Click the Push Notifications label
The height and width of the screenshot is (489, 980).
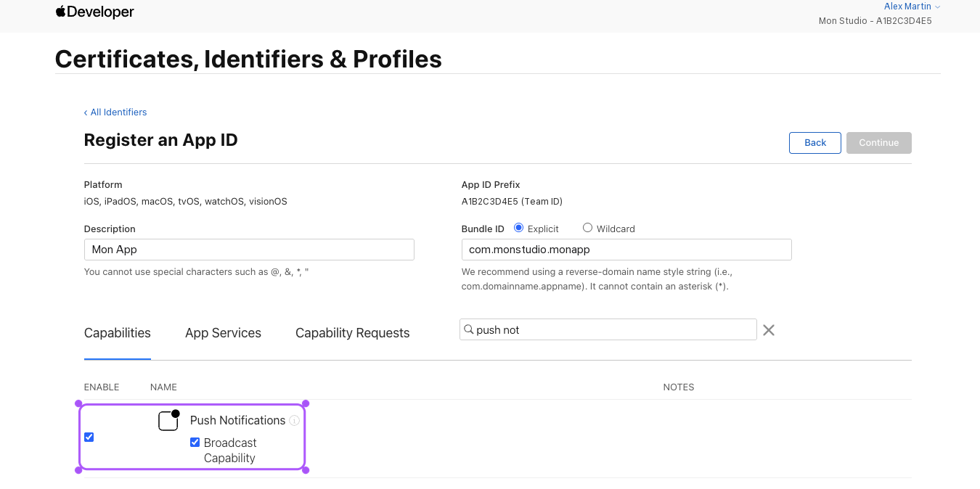click(237, 420)
